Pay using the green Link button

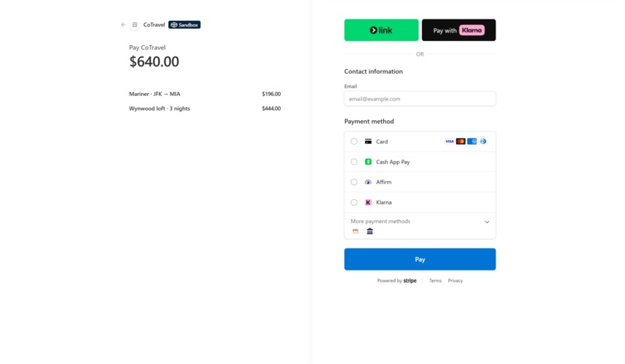[x=381, y=30]
